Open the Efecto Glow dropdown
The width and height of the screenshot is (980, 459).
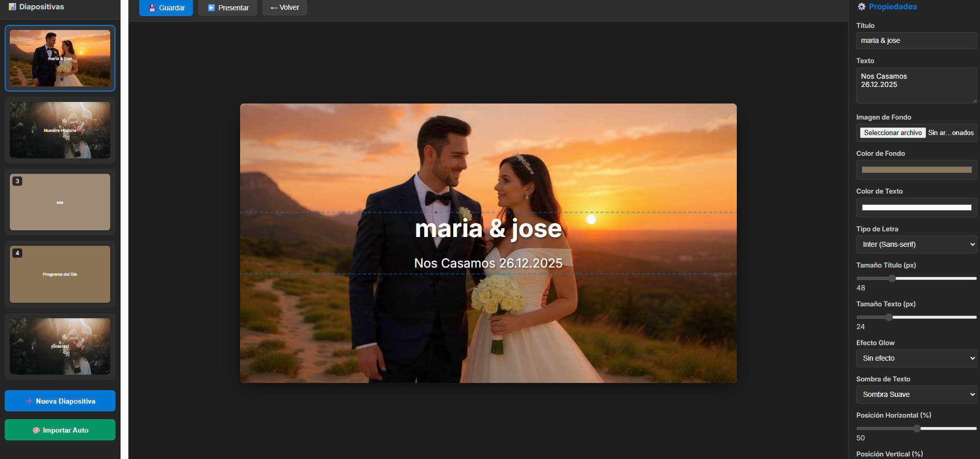coord(916,358)
